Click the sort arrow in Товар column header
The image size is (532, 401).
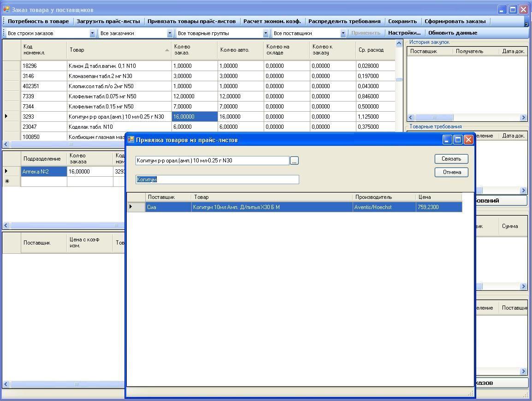[x=167, y=50]
